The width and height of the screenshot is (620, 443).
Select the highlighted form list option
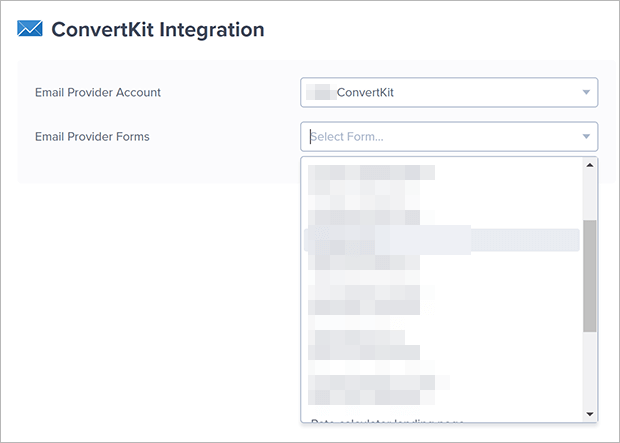pos(442,240)
